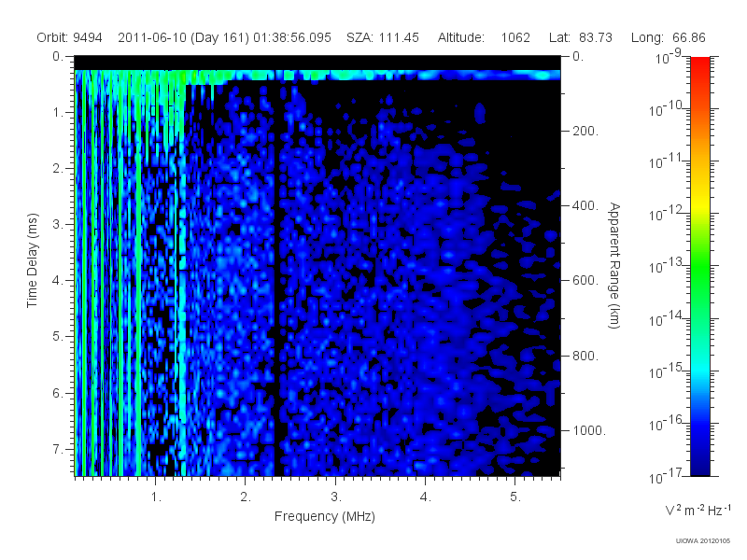Click the Frequency (MHz) axis title
The image size is (747, 560).
tap(325, 517)
